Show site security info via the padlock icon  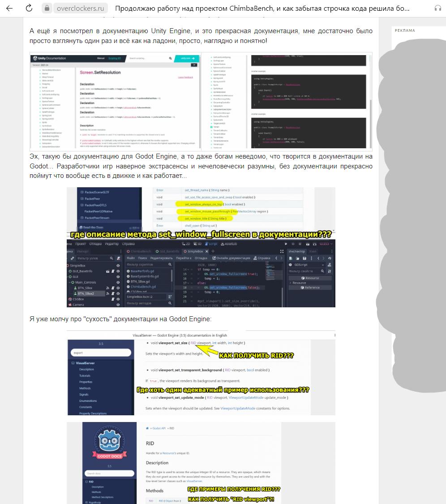(x=47, y=9)
